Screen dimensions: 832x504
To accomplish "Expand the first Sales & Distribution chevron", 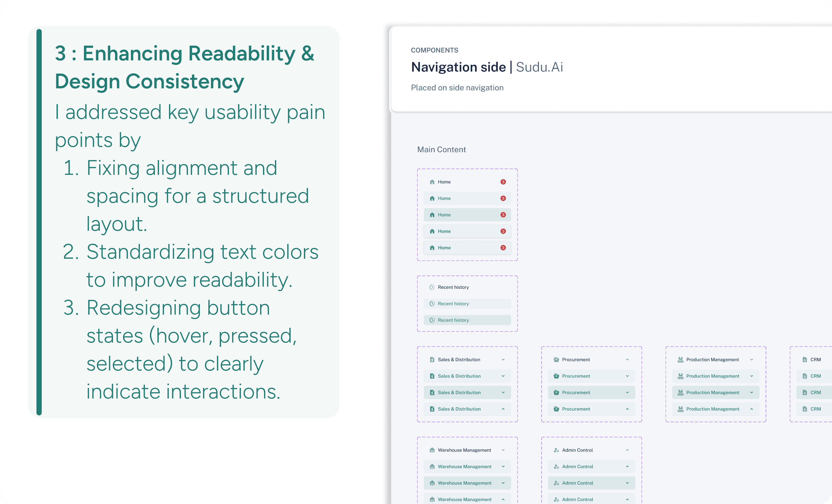I will pos(503,360).
